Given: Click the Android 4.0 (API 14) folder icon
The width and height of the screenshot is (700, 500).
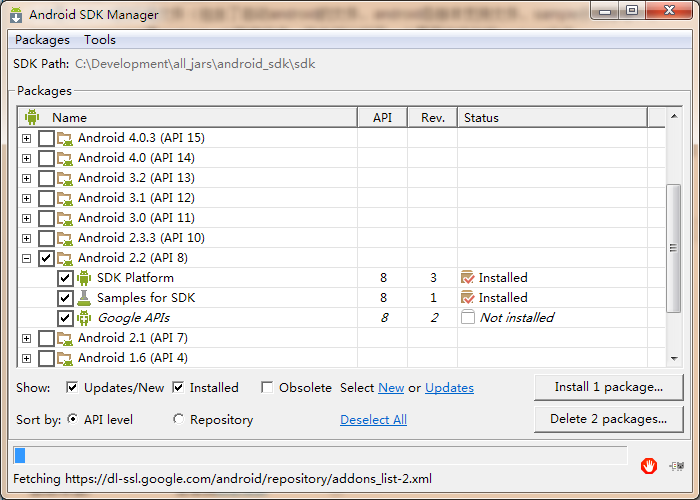Looking at the screenshot, I should (x=65, y=158).
